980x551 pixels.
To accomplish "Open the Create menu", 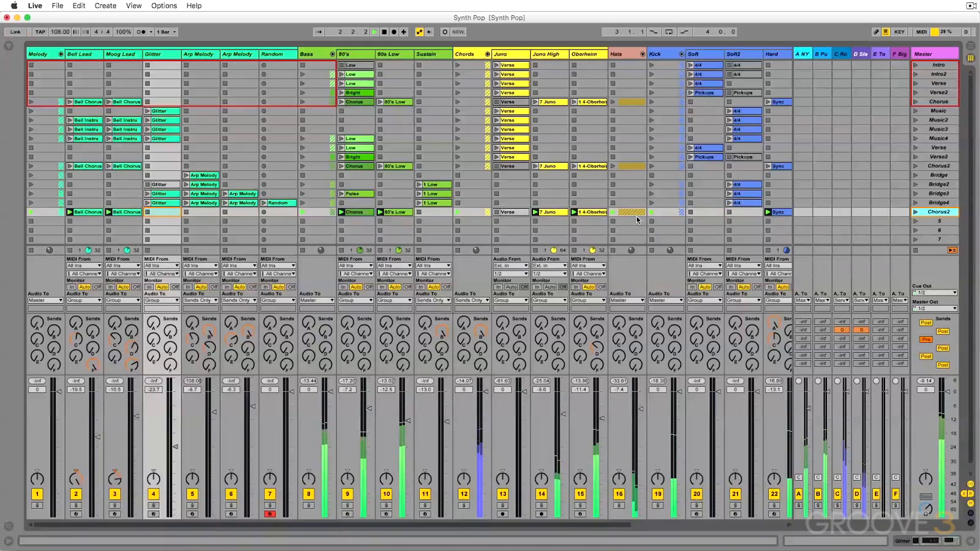I will click(x=105, y=6).
